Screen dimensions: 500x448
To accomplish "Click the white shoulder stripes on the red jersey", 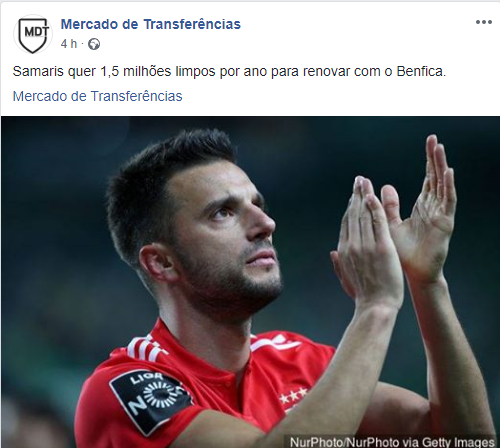I will tap(147, 348).
